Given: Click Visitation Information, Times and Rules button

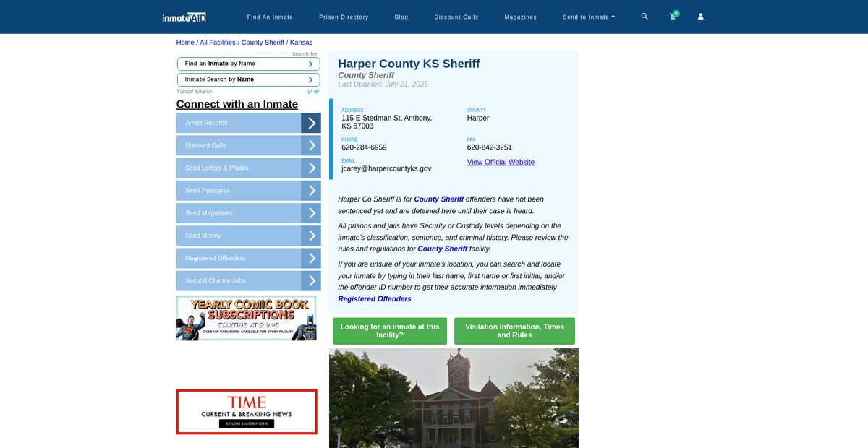Looking at the screenshot, I should [x=514, y=331].
